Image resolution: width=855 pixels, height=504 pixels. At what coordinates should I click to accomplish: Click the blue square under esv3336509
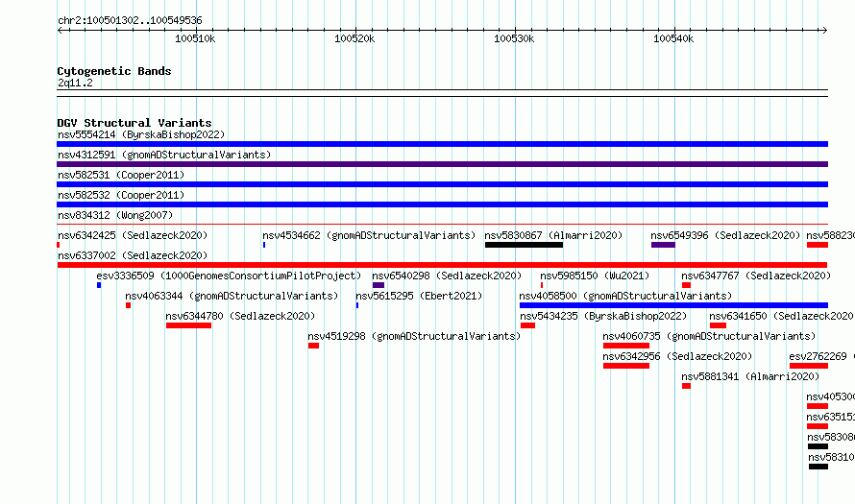(x=99, y=285)
